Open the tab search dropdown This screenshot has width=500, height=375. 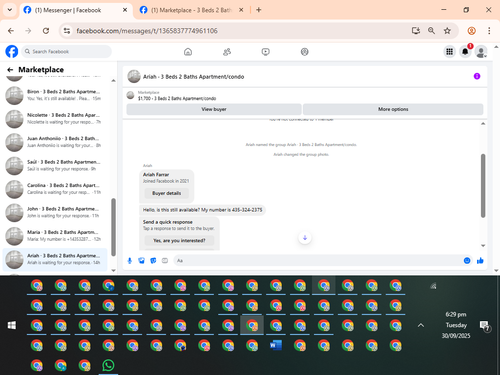tap(10, 10)
